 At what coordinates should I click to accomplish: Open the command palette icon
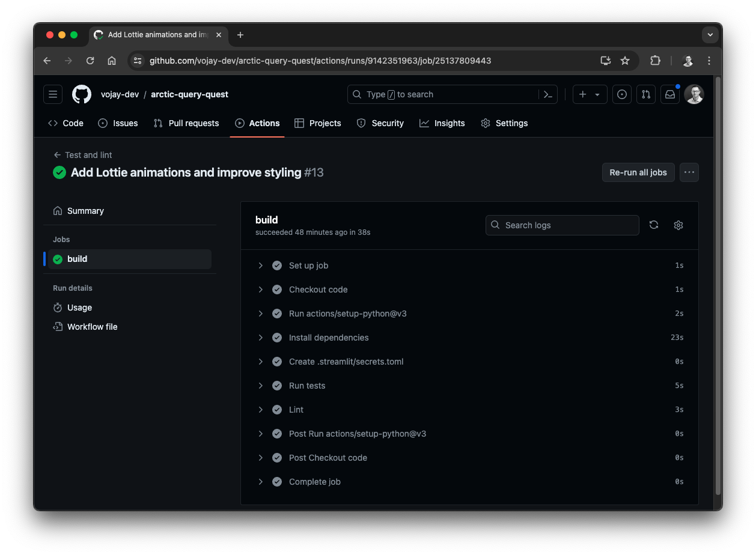(547, 94)
